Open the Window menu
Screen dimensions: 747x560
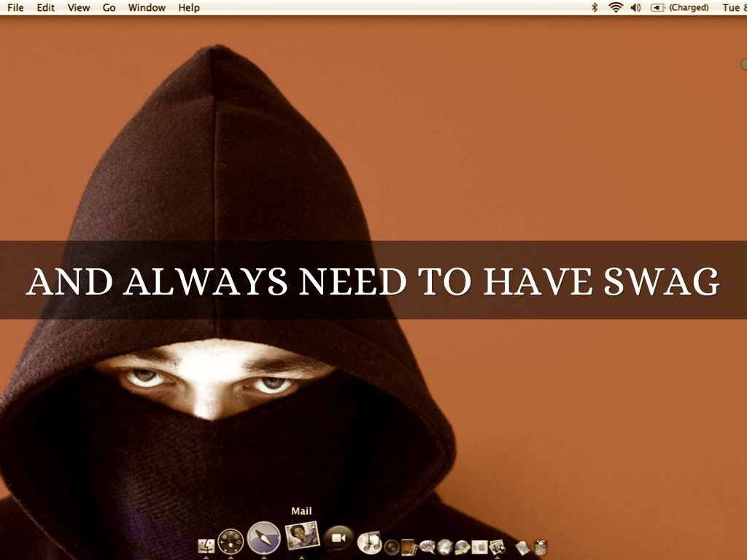click(147, 7)
